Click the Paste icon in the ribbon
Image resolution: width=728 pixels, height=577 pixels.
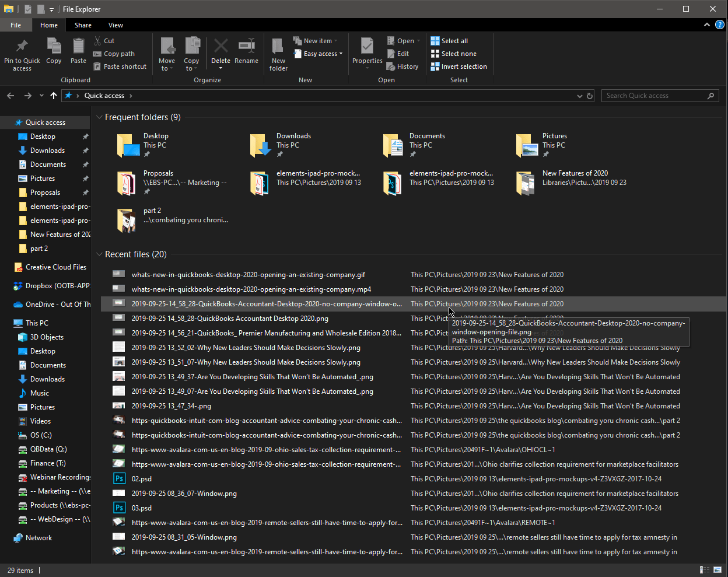tap(78, 46)
